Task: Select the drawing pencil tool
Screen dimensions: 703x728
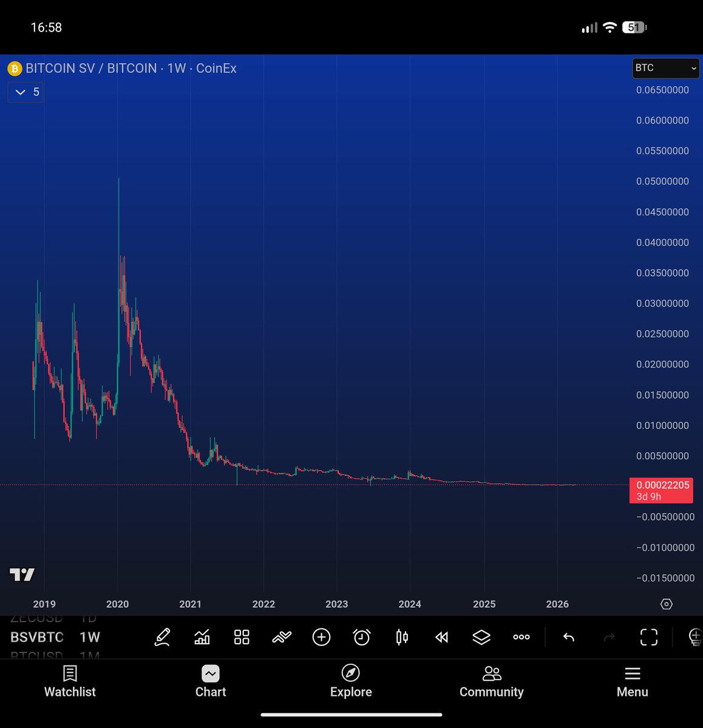Action: coord(162,637)
